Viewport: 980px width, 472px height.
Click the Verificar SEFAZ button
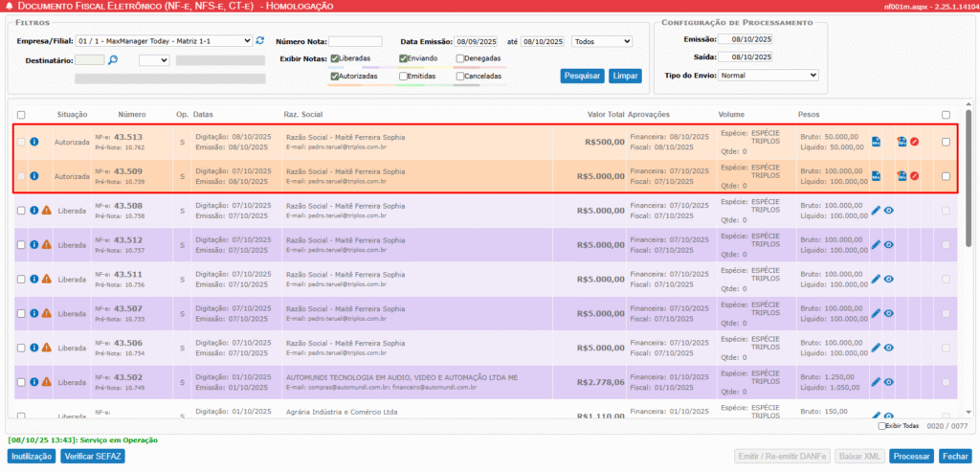[x=93, y=457]
